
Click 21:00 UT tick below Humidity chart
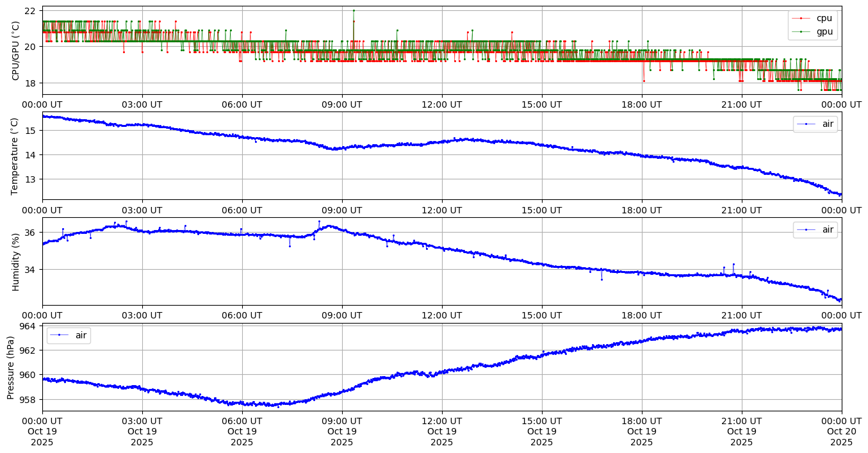[741, 315]
